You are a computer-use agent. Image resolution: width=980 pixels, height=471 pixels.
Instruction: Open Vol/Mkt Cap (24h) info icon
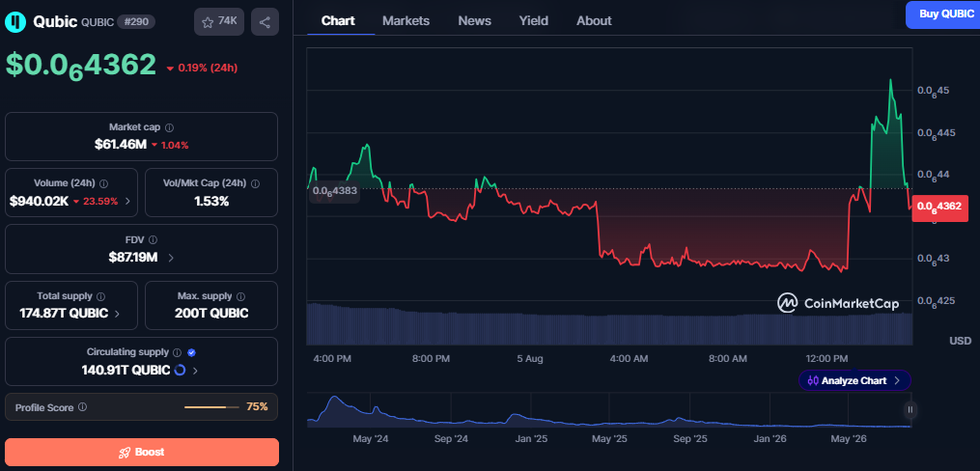pyautogui.click(x=255, y=183)
